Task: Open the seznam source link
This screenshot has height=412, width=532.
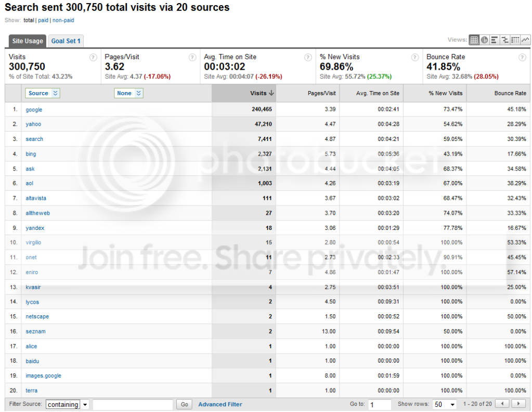Action: [36, 331]
